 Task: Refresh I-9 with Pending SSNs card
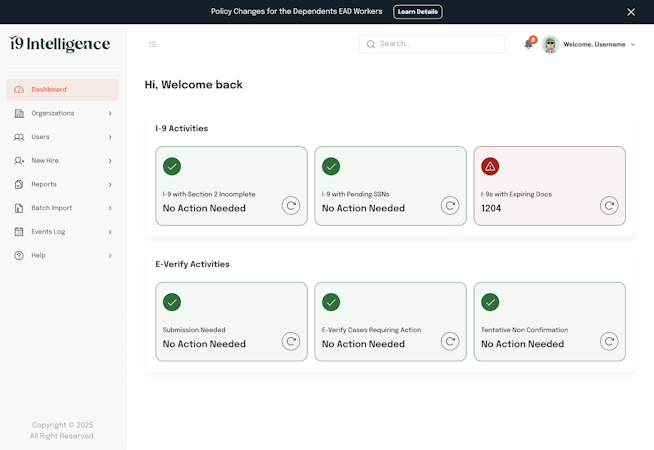pyautogui.click(x=450, y=205)
